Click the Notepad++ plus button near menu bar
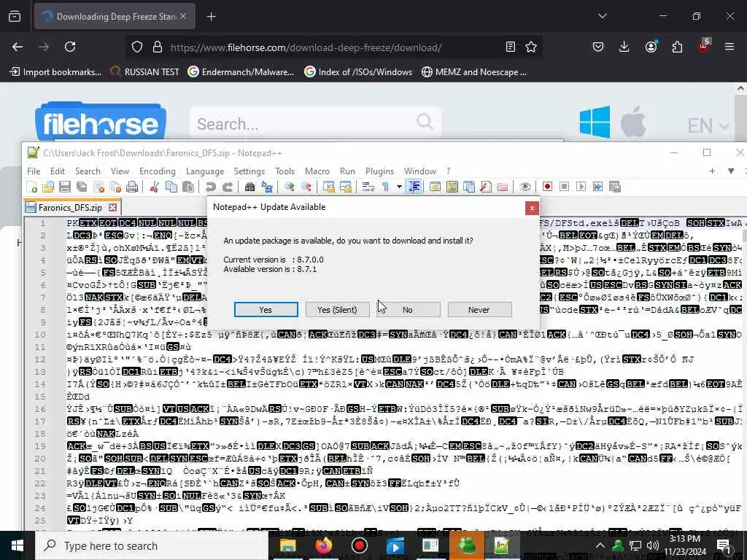 (712, 171)
